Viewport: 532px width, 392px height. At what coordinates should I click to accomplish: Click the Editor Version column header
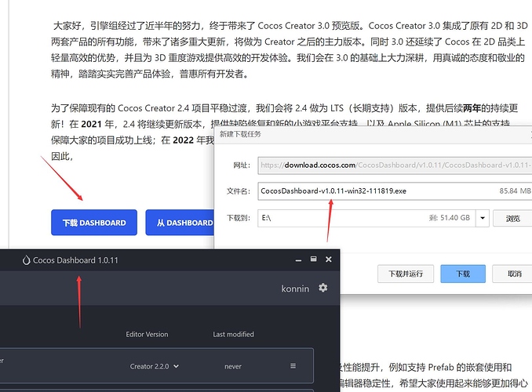[x=147, y=334]
